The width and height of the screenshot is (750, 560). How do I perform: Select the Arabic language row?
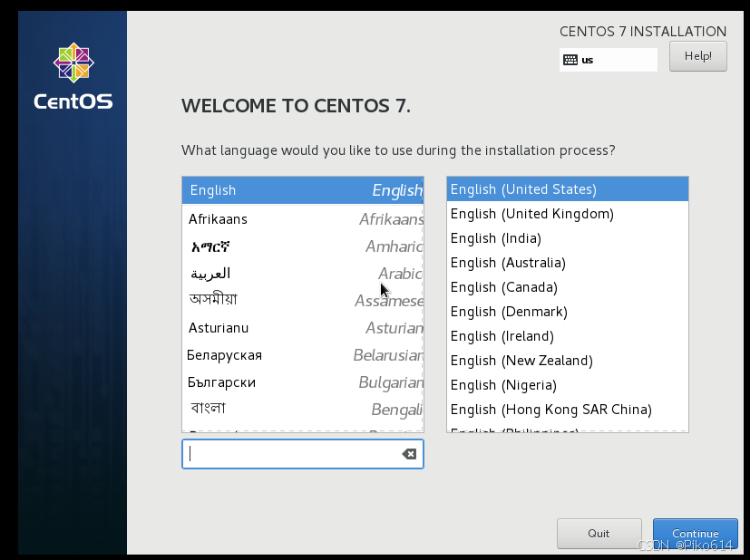303,274
